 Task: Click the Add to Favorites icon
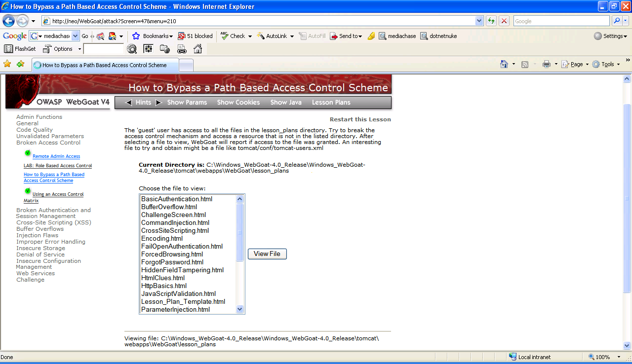coord(20,64)
